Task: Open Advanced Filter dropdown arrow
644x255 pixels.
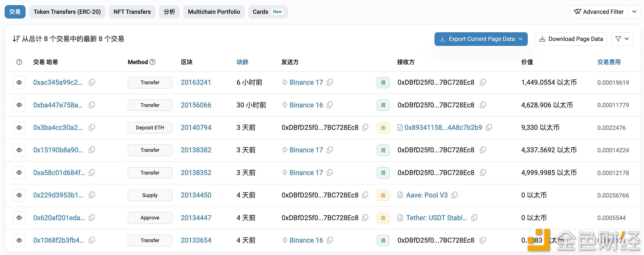Action: 634,12
